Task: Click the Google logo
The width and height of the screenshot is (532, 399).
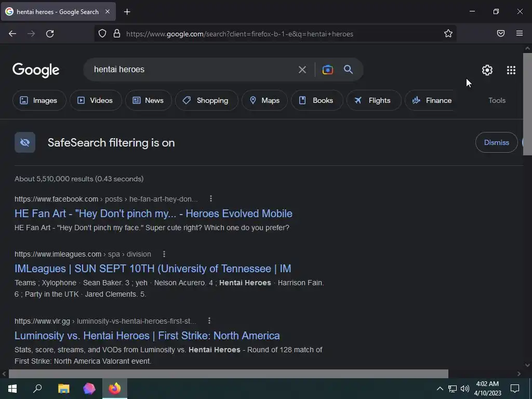Action: pos(36,70)
